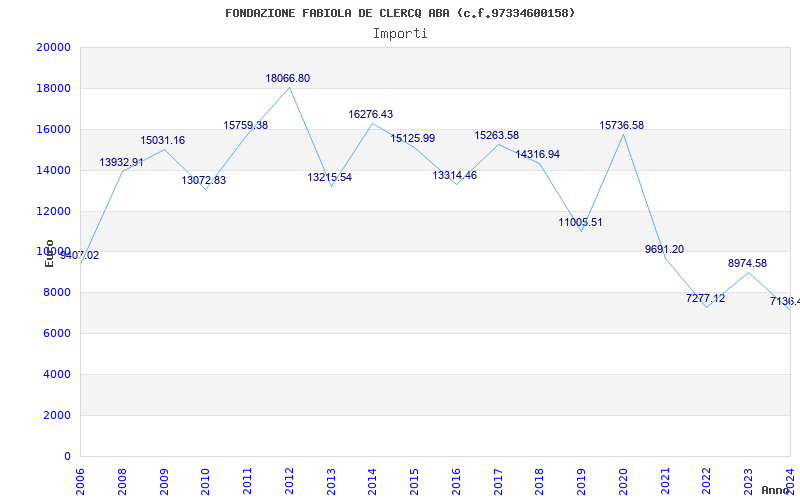Select the 9691.20 data label
The image size is (800, 500).
[664, 249]
